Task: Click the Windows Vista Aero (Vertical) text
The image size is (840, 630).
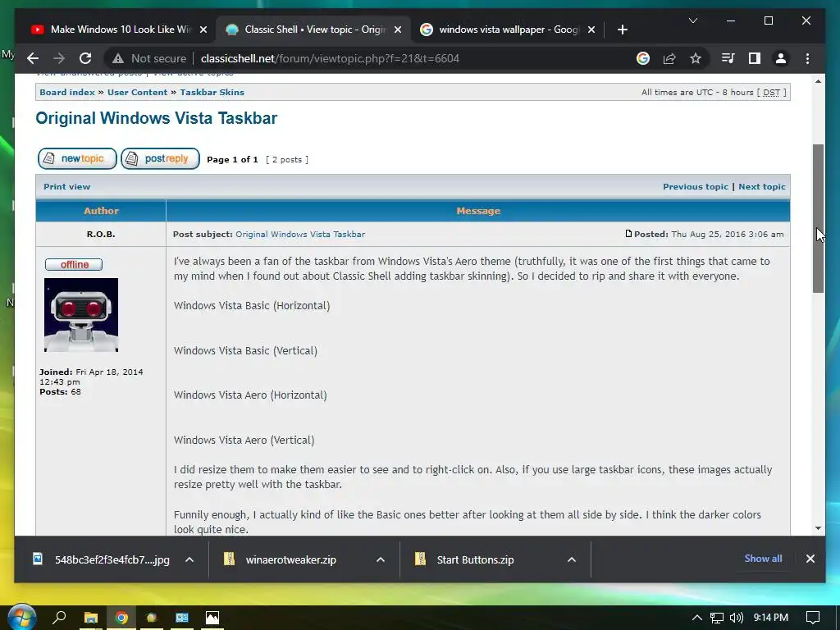Action: (244, 440)
